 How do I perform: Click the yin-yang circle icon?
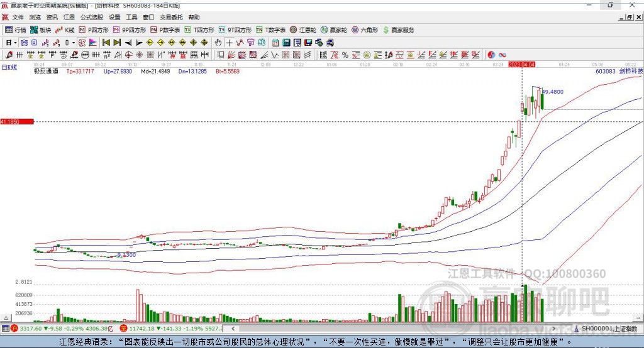click(x=491, y=55)
